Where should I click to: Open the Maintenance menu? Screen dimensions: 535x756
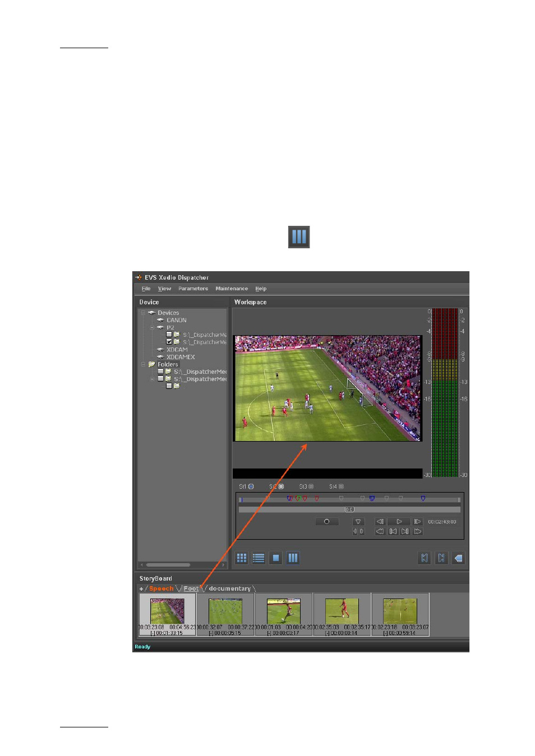pyautogui.click(x=232, y=289)
